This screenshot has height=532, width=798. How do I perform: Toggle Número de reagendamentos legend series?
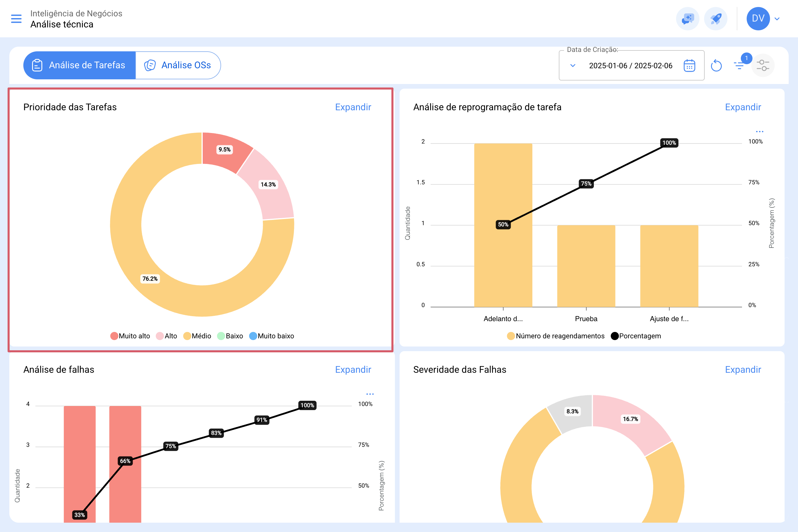[x=556, y=336]
